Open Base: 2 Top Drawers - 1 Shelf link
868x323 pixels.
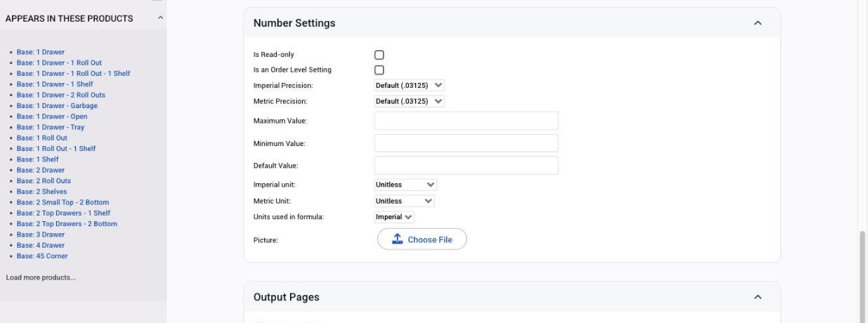pos(63,213)
